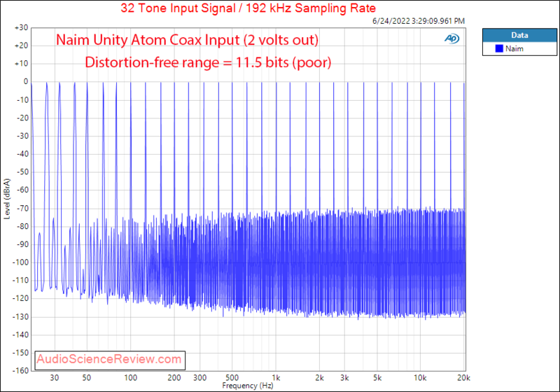Viewport: 560px width, 392px height.
Task: Click the 20k tick label on frequency axis
Action: [463, 378]
